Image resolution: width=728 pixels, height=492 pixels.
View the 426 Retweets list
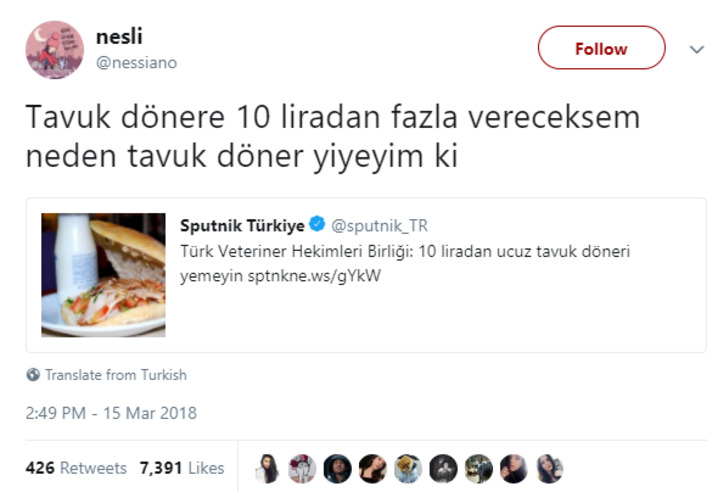76,468
